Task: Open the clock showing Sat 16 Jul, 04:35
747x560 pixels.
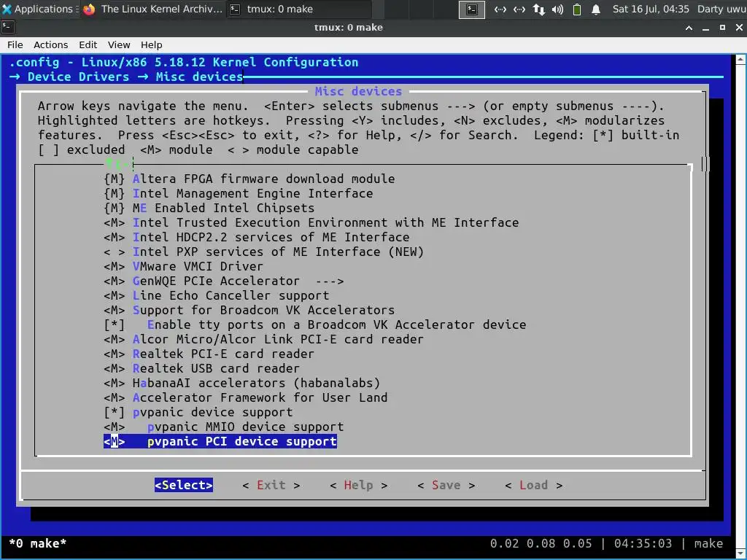Action: point(650,9)
